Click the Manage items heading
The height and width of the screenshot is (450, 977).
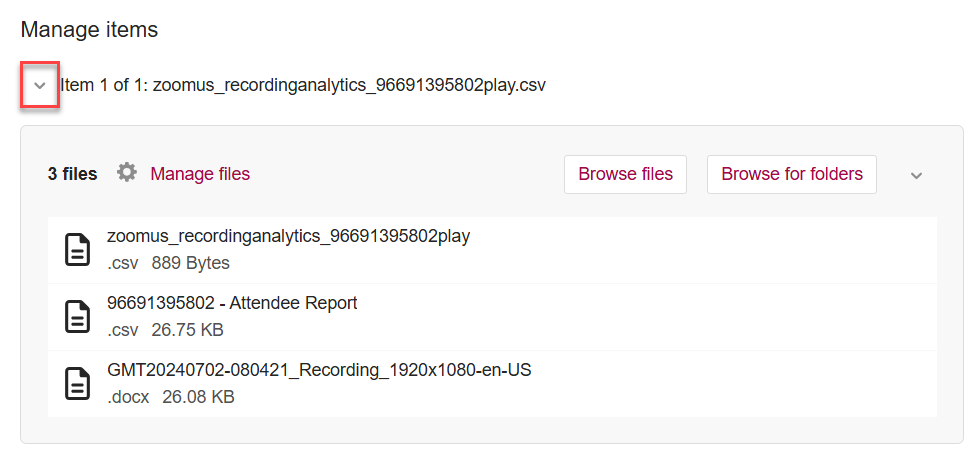[89, 30]
